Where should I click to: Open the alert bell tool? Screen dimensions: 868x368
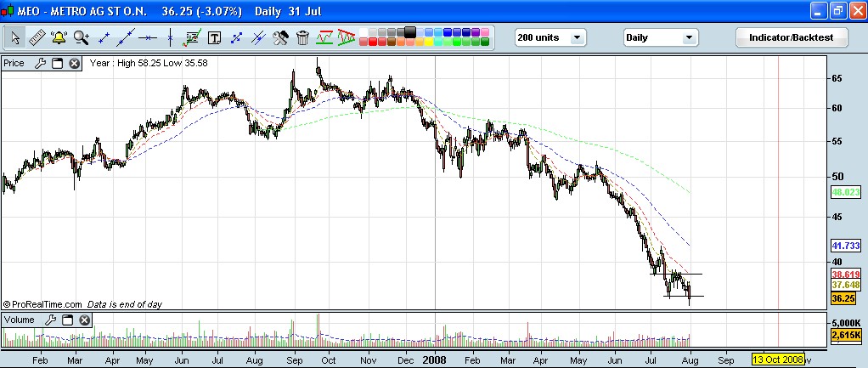(x=59, y=37)
